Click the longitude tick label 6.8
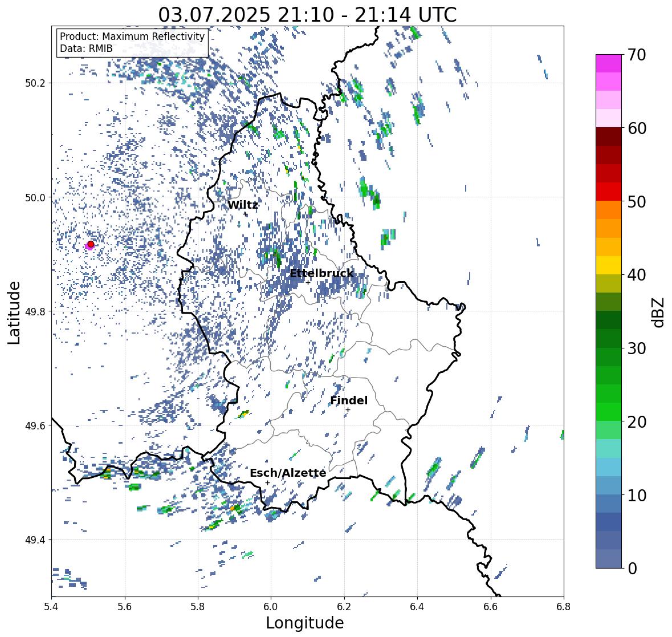Screen dimensions: 672x637 pyautogui.click(x=564, y=606)
